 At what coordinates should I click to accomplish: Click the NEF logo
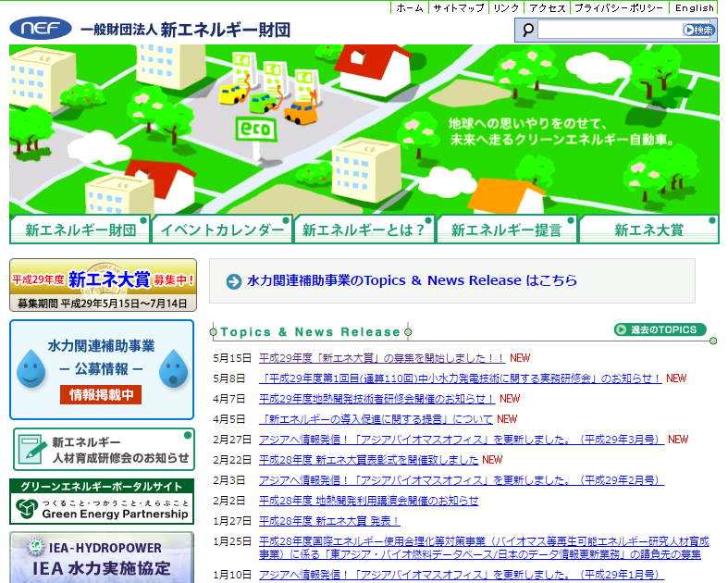click(41, 29)
